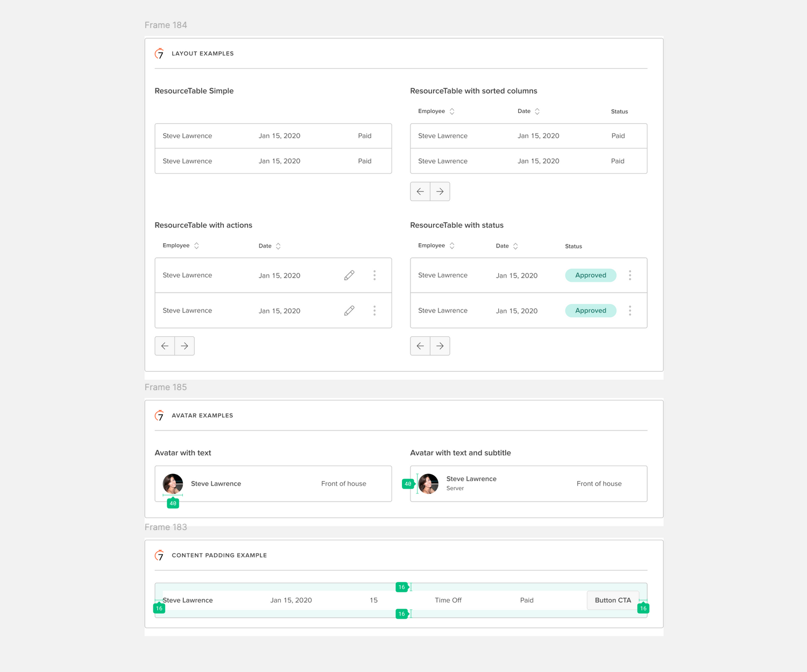Toggle Employee sort in ResourceTable with actions
The image size is (807, 672).
196,246
